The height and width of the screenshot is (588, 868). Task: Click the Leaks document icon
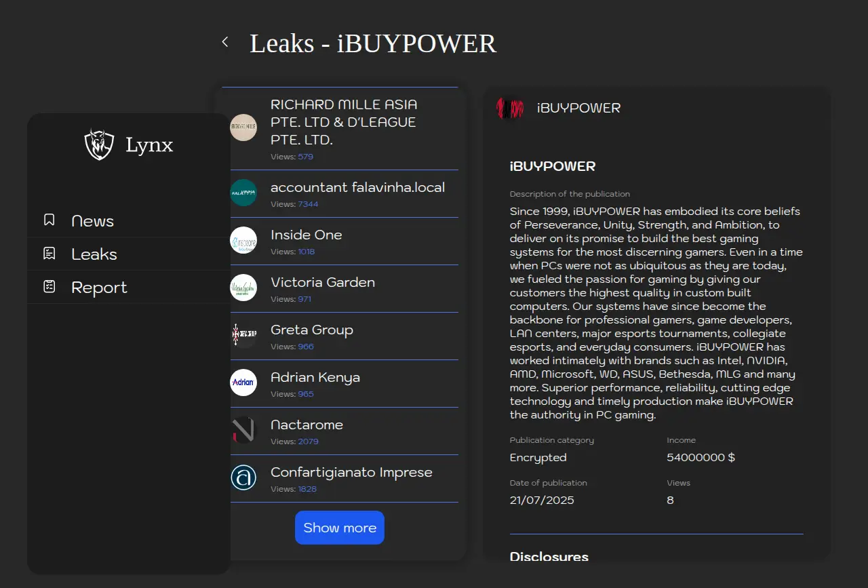click(x=49, y=254)
